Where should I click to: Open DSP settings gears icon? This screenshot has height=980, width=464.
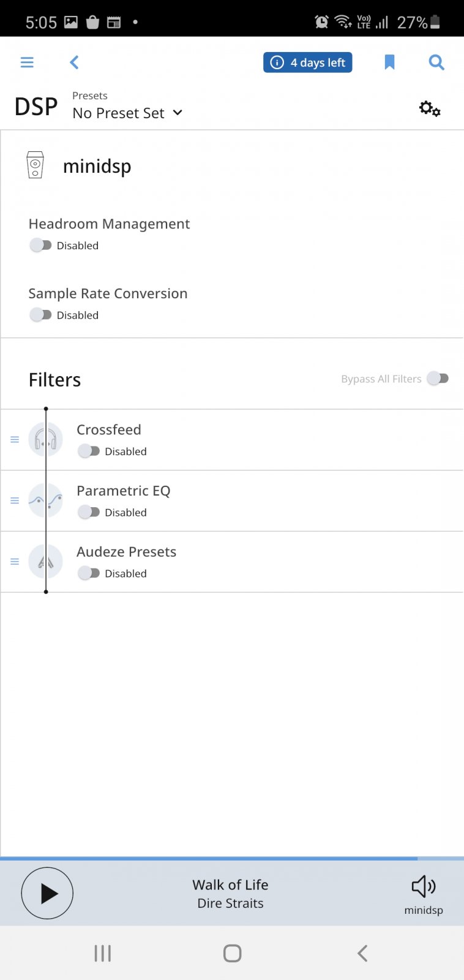pos(430,109)
